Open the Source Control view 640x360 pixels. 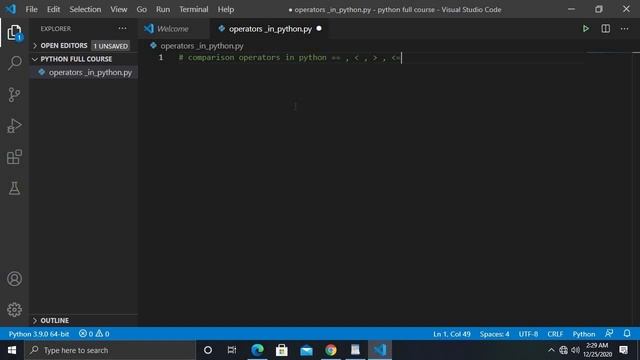click(14, 95)
